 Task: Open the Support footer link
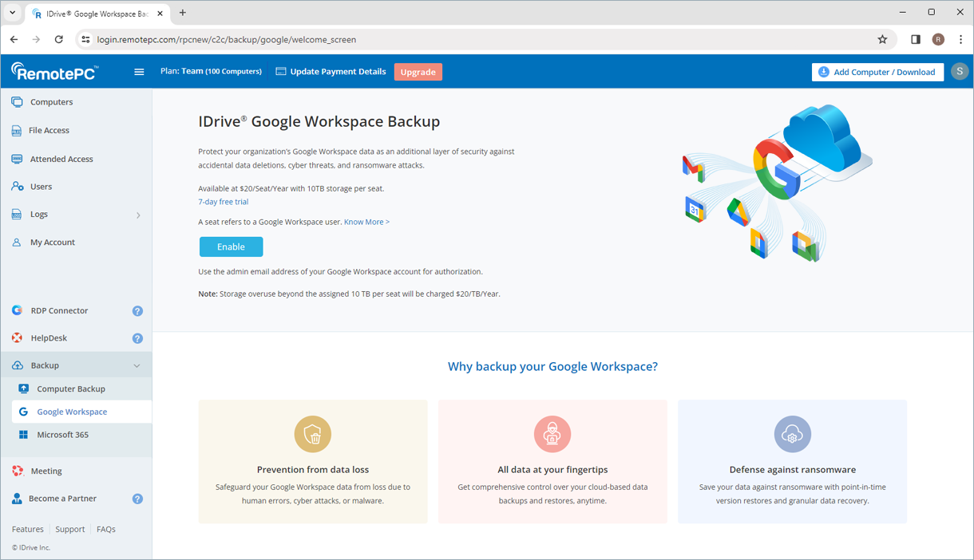click(70, 529)
